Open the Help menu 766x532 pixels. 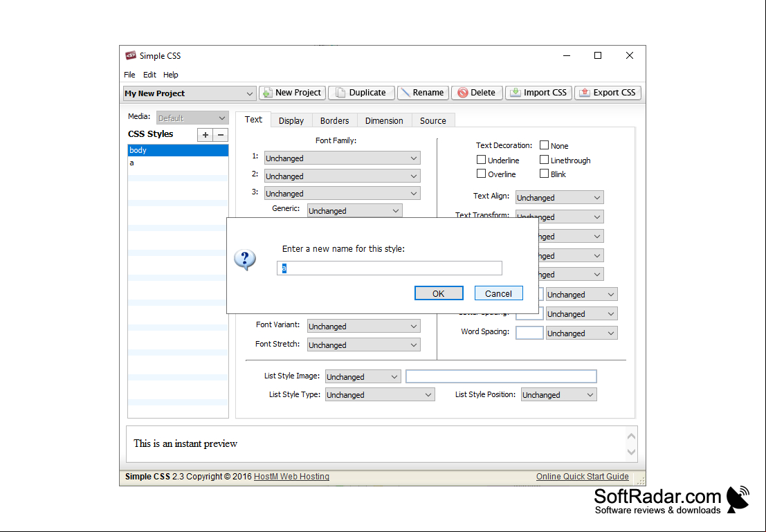[170, 75]
